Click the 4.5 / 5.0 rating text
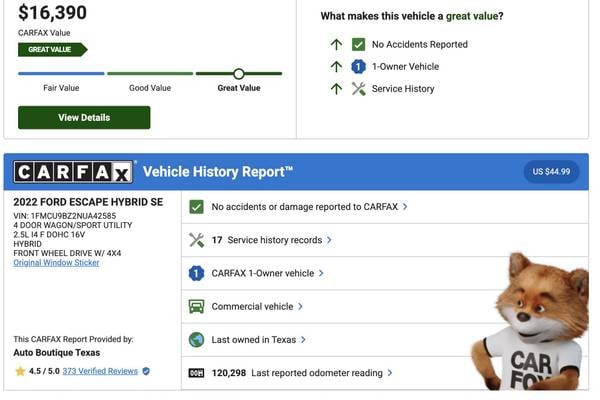The width and height of the screenshot is (600, 400). (44, 371)
